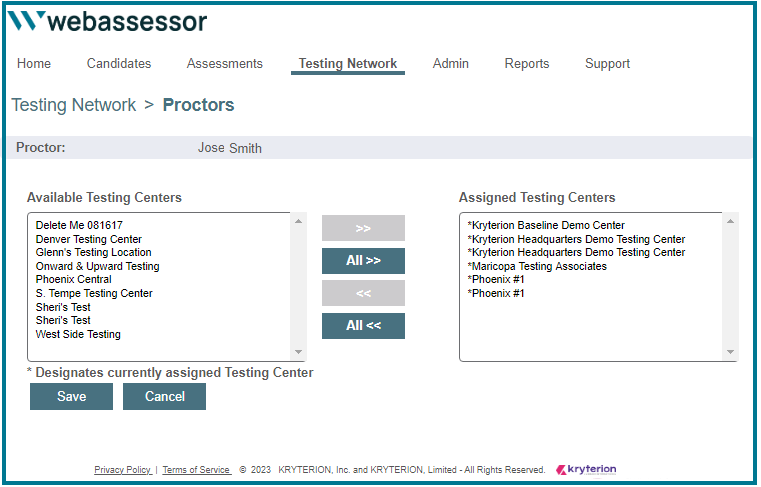Screen dimensions: 761x487
Task: Open the Assessments menu
Action: tap(225, 64)
